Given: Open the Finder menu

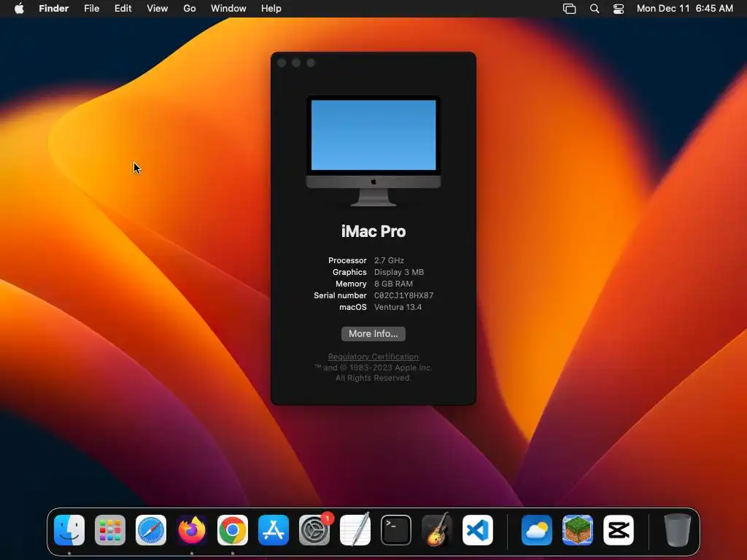Looking at the screenshot, I should [54, 8].
